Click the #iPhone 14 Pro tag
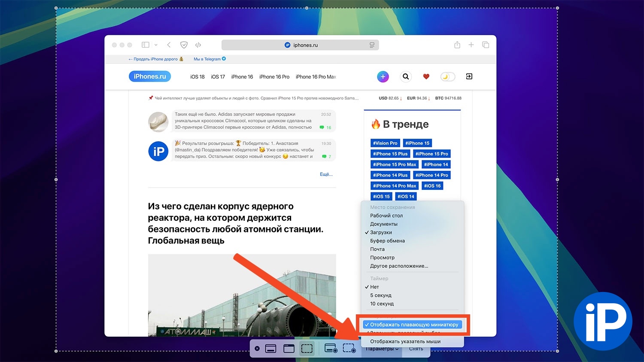Image resolution: width=644 pixels, height=362 pixels. point(431,175)
